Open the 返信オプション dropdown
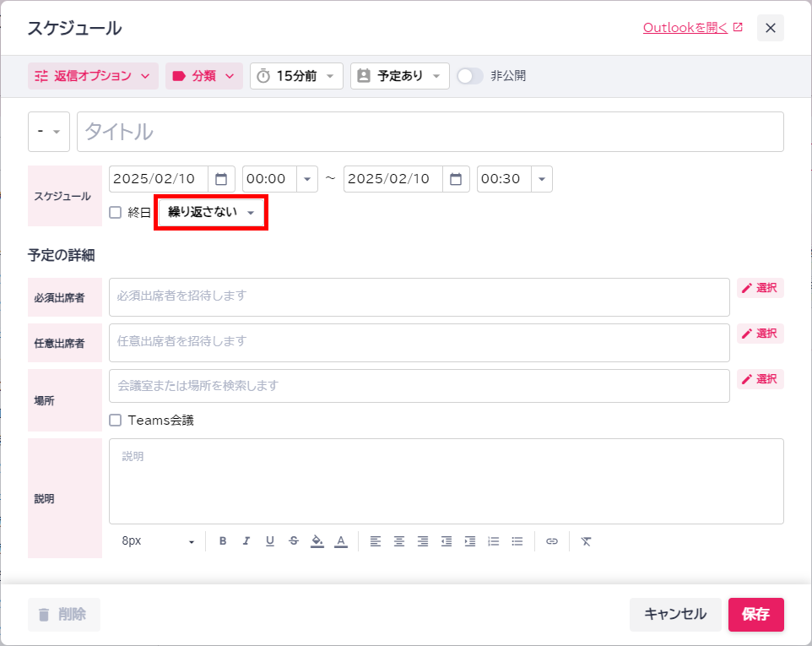Screen dimensions: 812x646 (x=93, y=76)
